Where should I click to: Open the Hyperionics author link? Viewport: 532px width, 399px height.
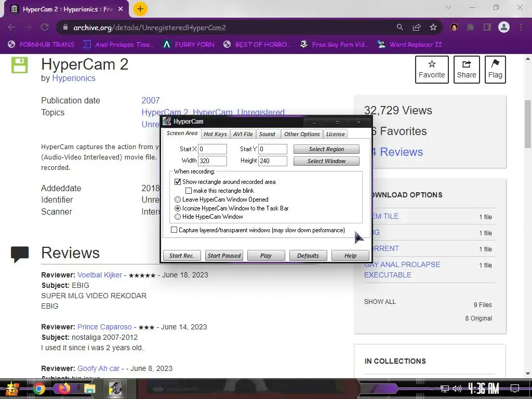pyautogui.click(x=74, y=78)
